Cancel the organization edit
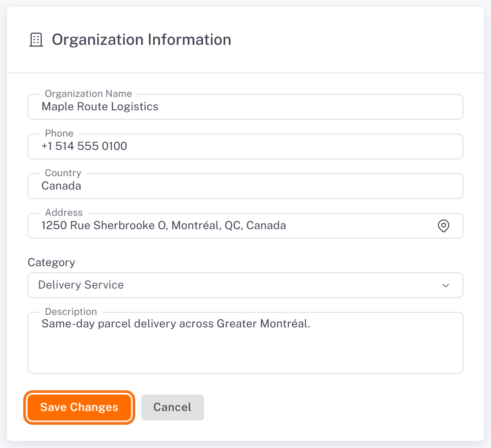Image resolution: width=491 pixels, height=448 pixels. [x=173, y=407]
